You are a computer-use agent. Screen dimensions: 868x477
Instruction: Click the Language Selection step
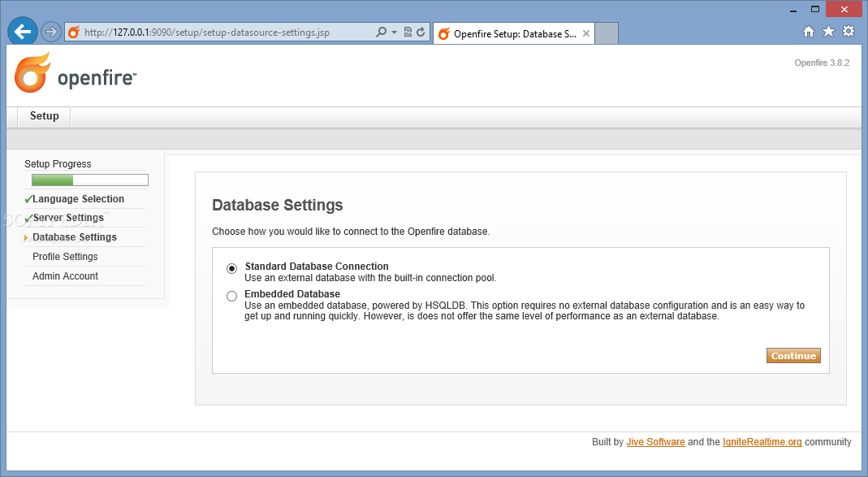pos(78,199)
